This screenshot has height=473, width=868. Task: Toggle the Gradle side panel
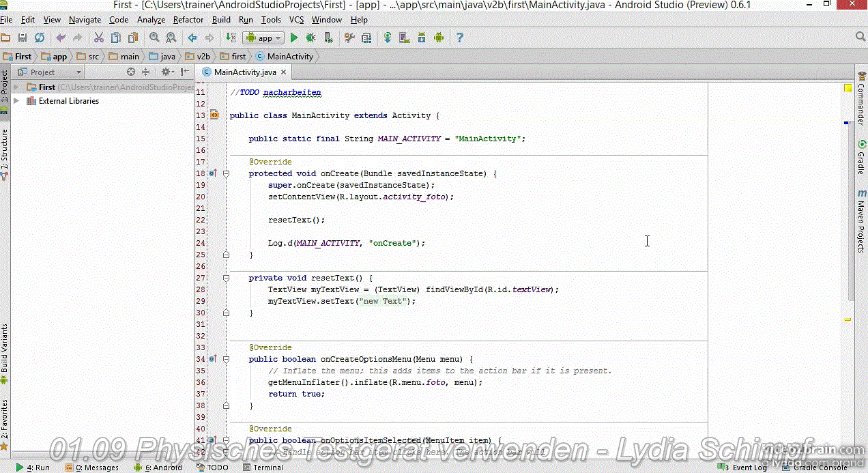(x=861, y=158)
